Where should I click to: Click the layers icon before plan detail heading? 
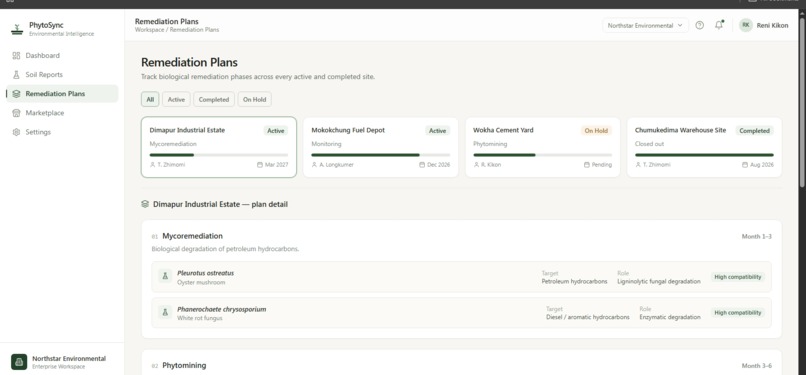coord(145,204)
